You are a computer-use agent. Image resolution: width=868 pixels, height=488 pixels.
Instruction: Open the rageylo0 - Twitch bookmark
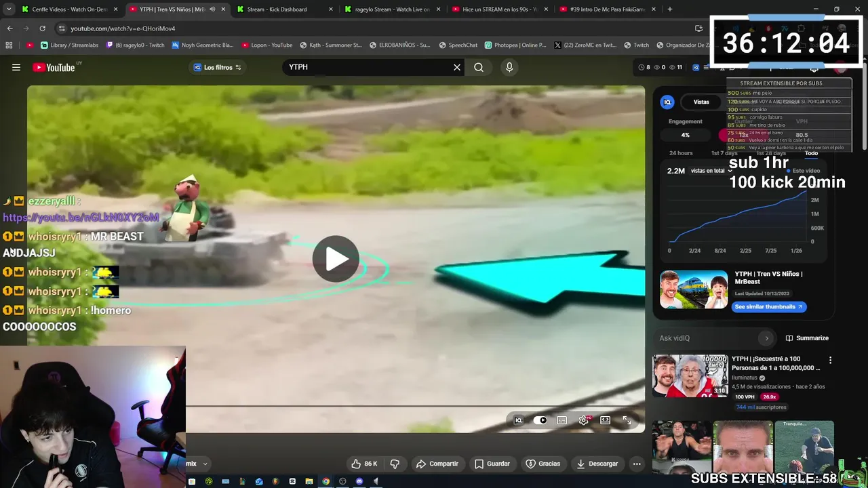pos(135,45)
